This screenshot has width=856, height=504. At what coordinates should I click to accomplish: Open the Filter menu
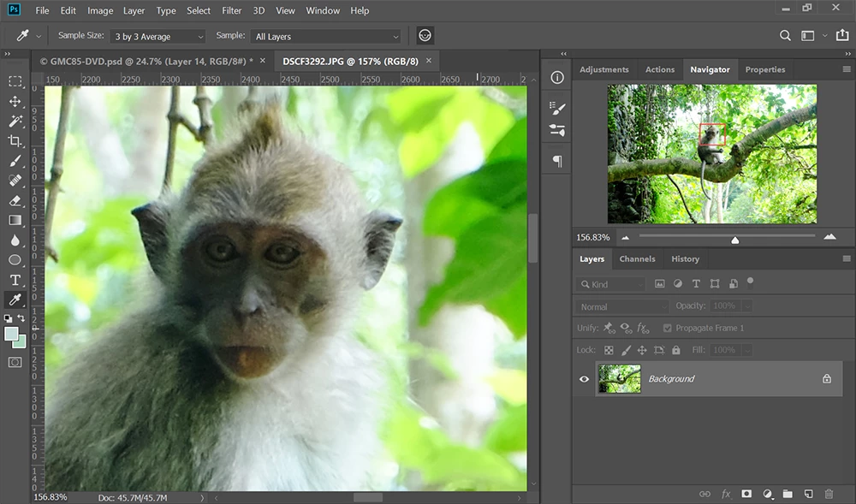[231, 10]
